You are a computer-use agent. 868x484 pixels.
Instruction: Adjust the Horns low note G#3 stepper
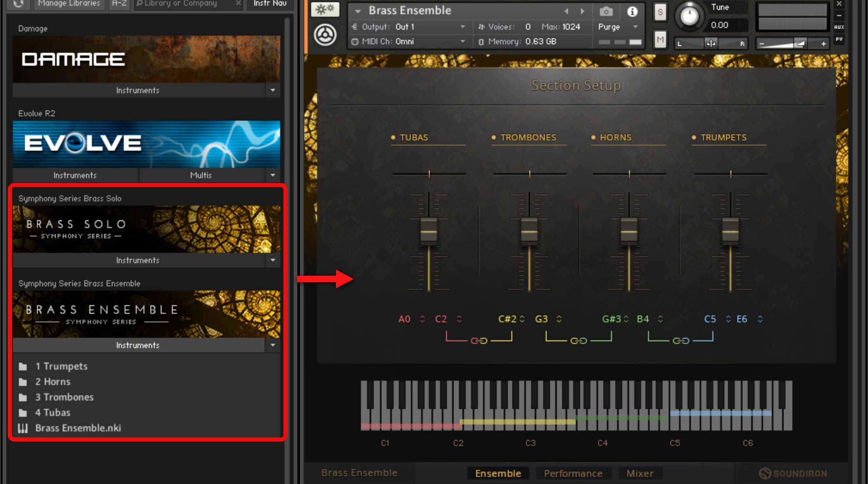click(626, 319)
